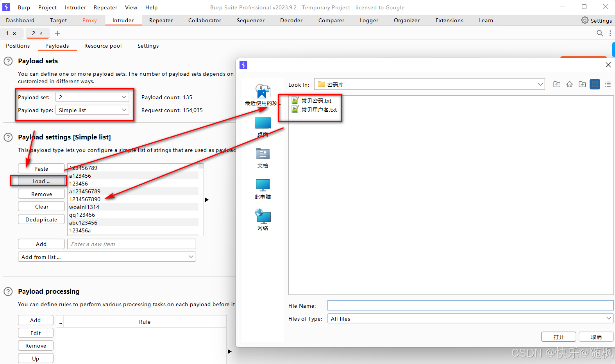
Task: Focus the File Name input field
Action: [470, 305]
